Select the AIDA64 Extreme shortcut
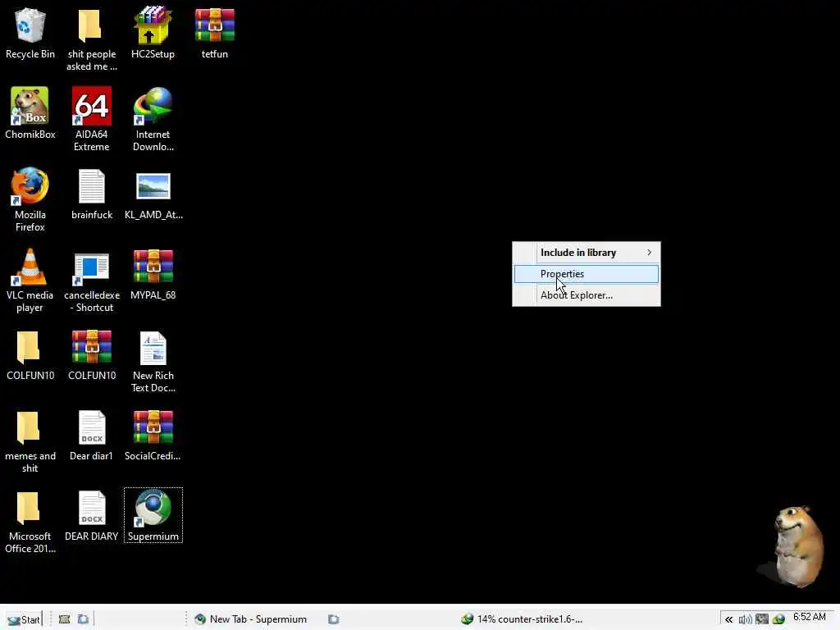840x630 pixels. pos(92,120)
